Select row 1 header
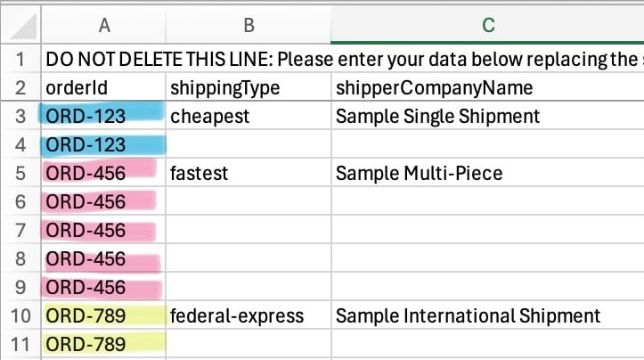Viewport: 644px width, 360px height. tap(20, 60)
